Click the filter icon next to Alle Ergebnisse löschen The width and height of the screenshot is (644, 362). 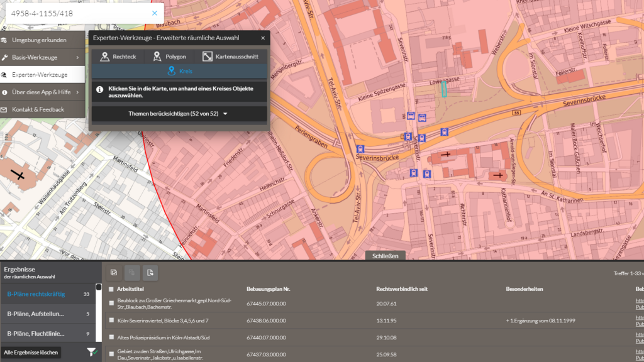[92, 353]
